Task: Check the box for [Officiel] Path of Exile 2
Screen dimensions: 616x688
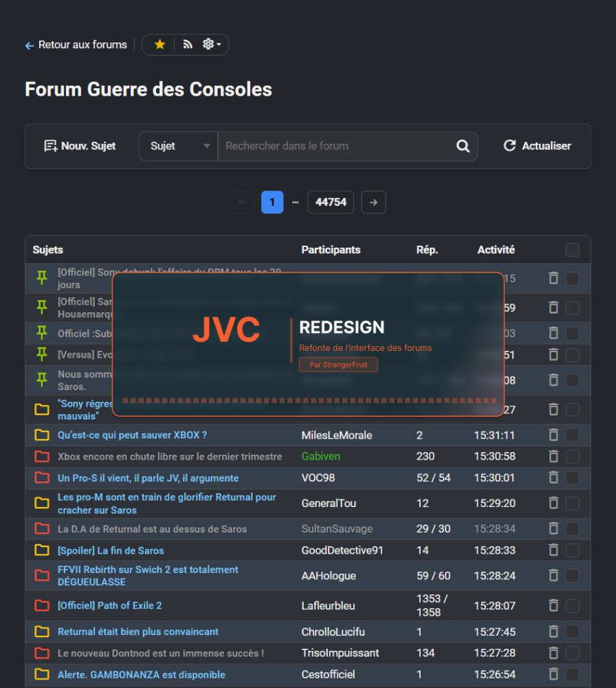Action: click(x=572, y=606)
